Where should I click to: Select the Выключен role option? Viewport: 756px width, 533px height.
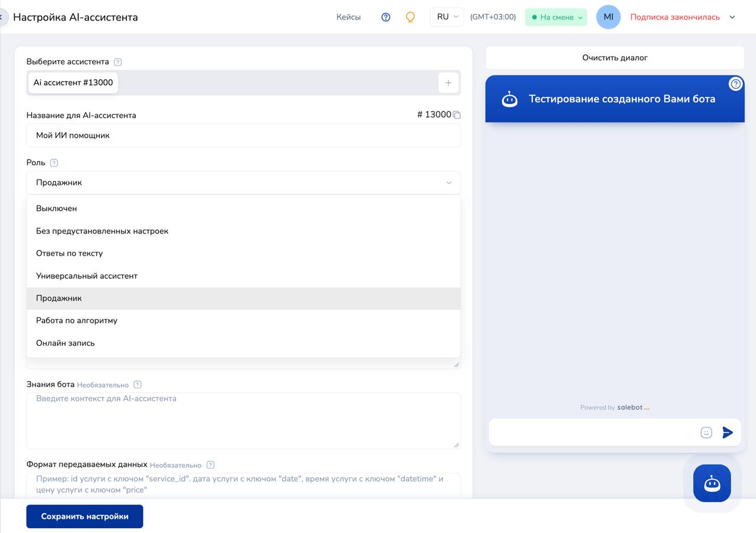click(243, 209)
